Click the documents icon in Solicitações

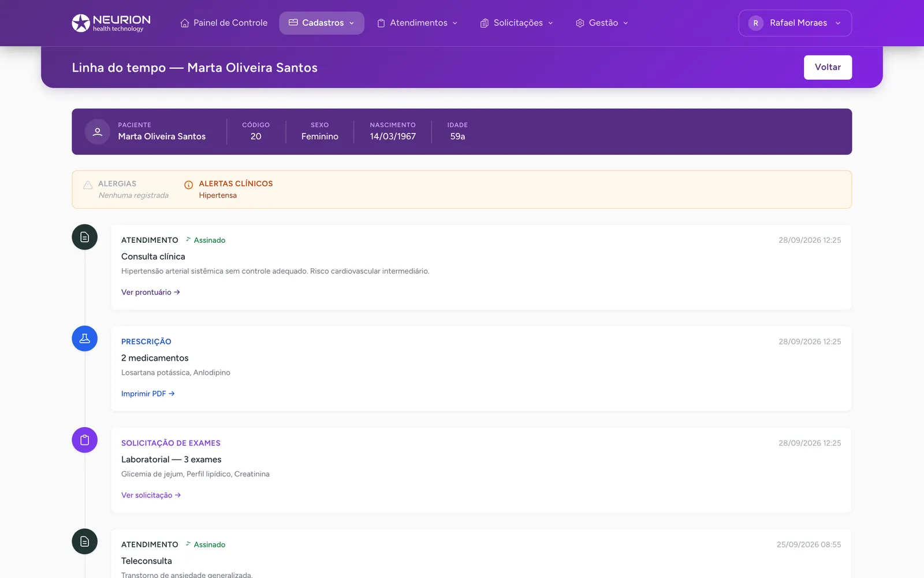485,23
